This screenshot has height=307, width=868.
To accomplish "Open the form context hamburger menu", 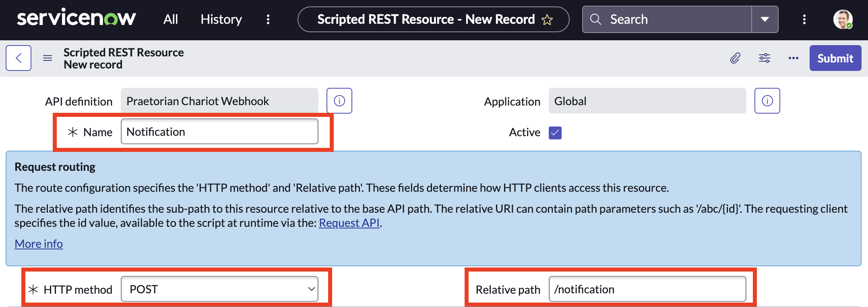I will point(48,58).
